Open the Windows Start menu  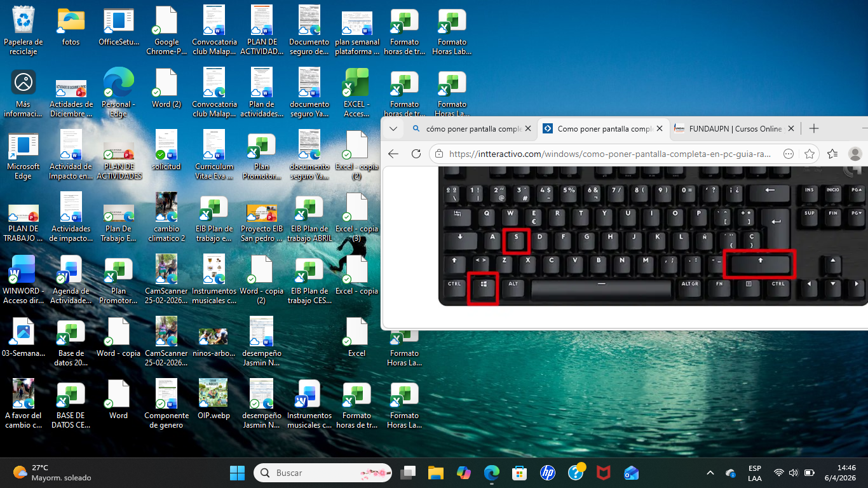click(237, 473)
